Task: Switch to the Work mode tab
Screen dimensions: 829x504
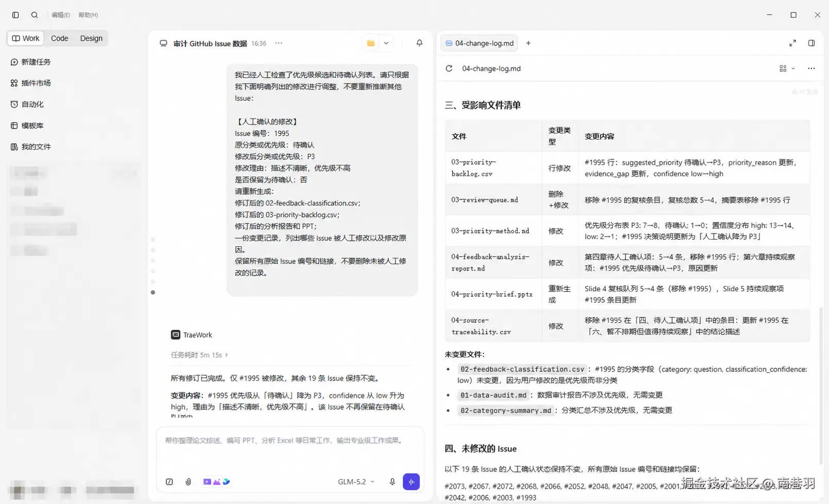Action: point(26,38)
